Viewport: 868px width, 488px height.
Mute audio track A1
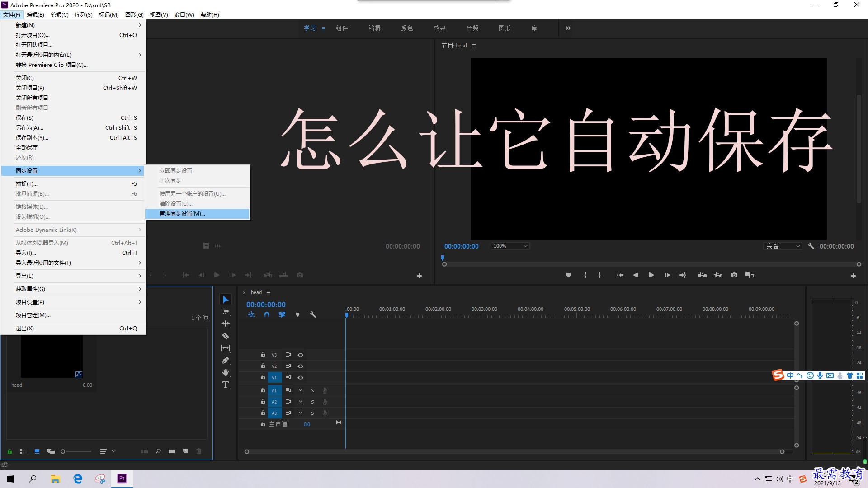(300, 390)
